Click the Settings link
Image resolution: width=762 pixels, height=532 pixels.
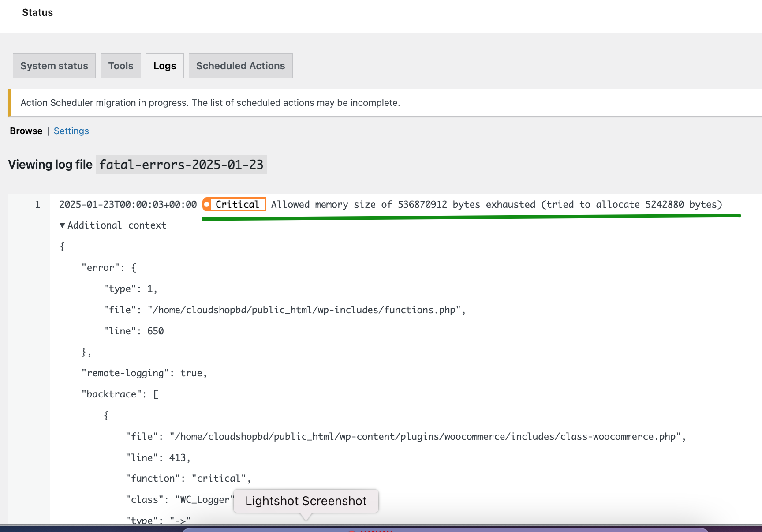71,131
